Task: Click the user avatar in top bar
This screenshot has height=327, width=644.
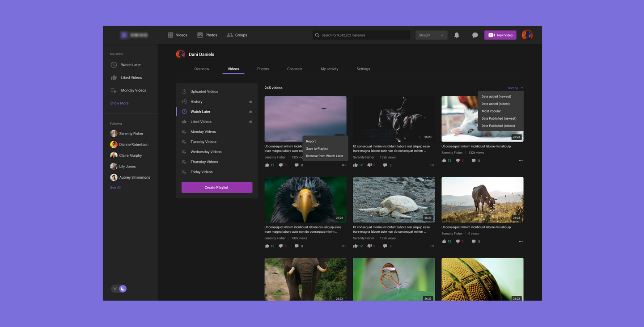Action: tap(527, 35)
